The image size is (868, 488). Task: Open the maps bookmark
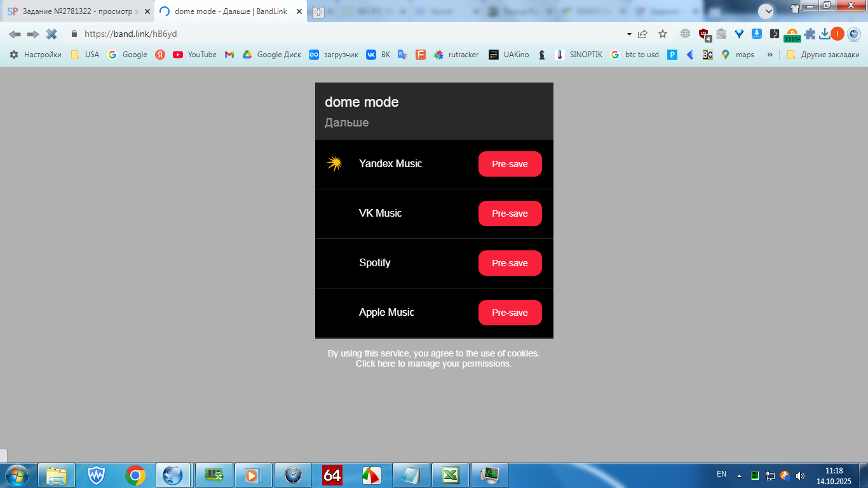(x=738, y=55)
